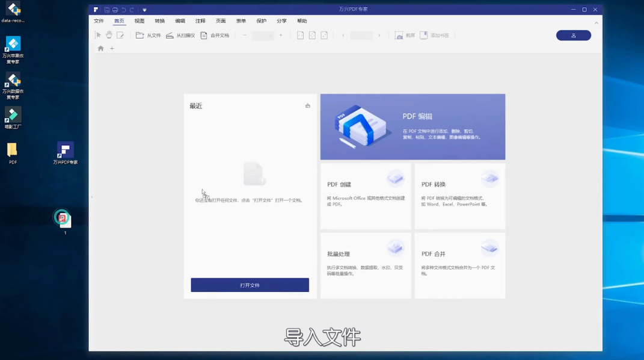The width and height of the screenshot is (644, 360).
Task: Add a new tab with plus icon
Action: (x=112, y=49)
